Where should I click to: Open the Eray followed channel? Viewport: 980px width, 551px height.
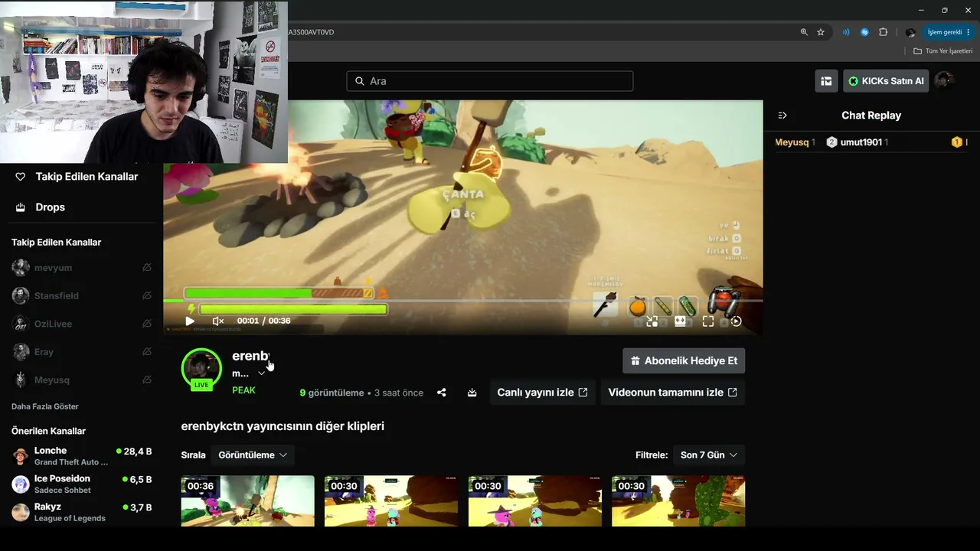coord(44,352)
